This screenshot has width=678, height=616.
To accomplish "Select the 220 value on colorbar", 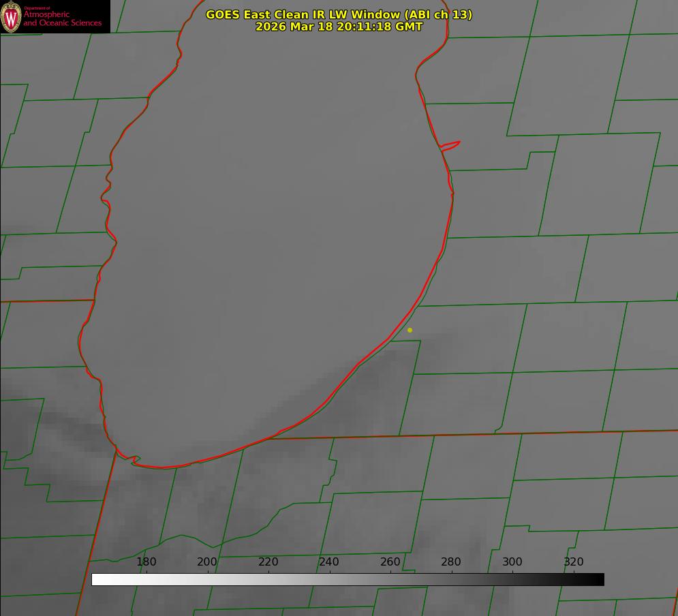I will coord(268,562).
